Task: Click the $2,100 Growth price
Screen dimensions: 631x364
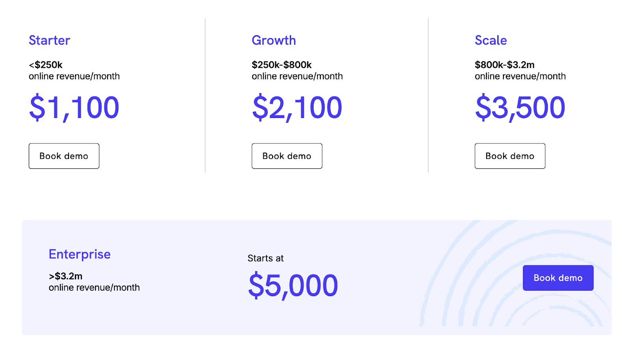Action: tap(297, 107)
